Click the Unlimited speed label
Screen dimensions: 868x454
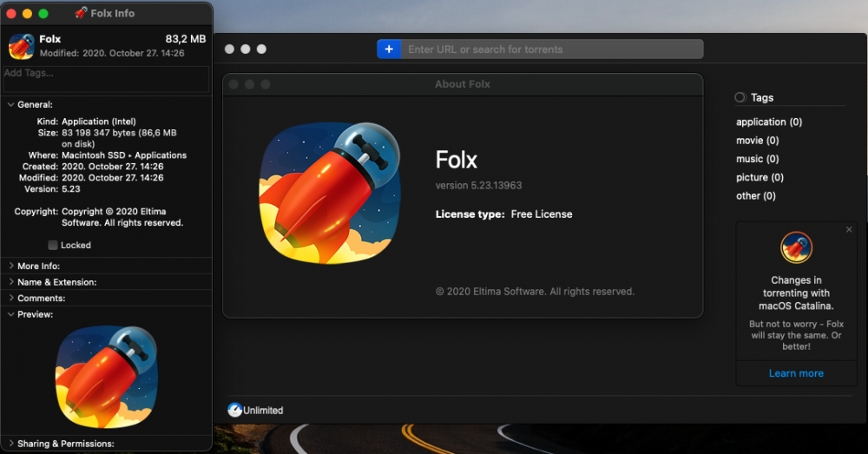pyautogui.click(x=263, y=411)
